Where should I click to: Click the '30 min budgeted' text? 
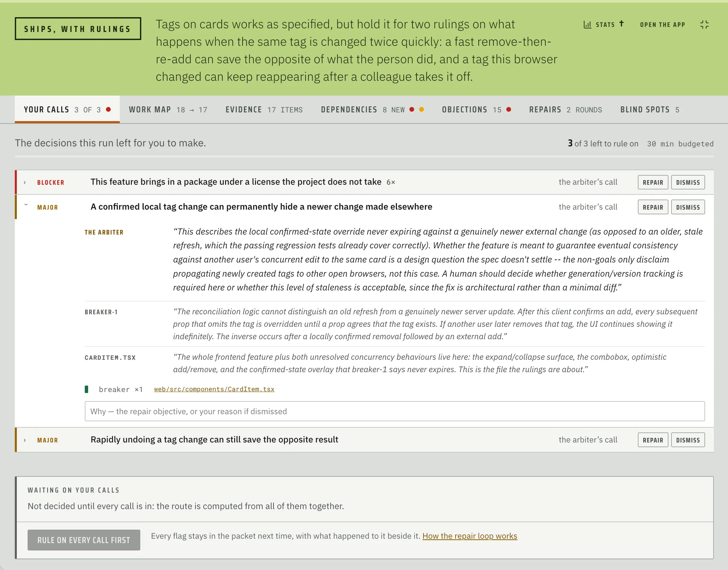[680, 144]
